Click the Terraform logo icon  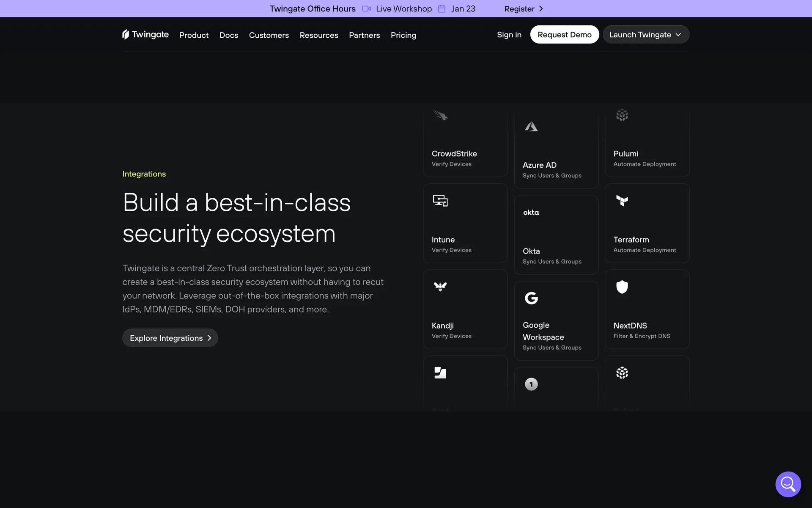pyautogui.click(x=622, y=200)
